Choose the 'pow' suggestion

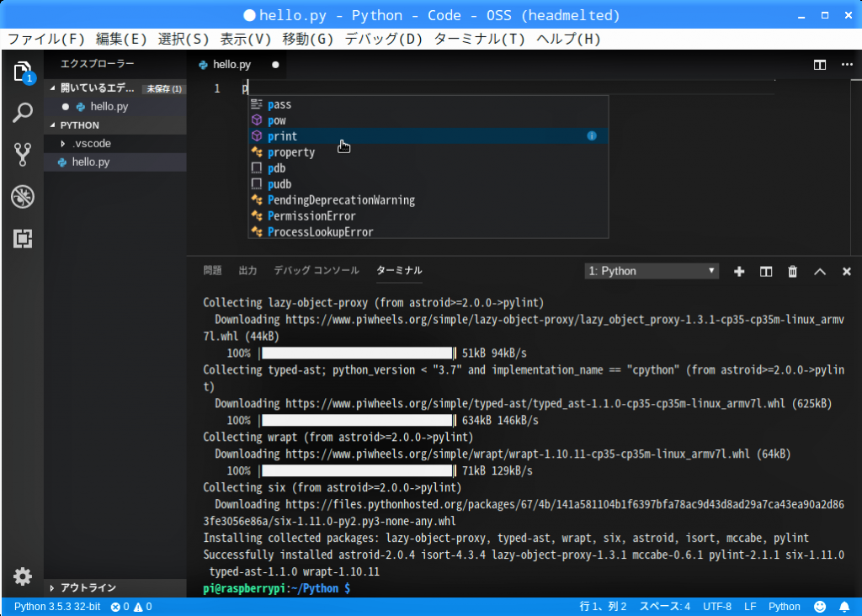(x=428, y=120)
